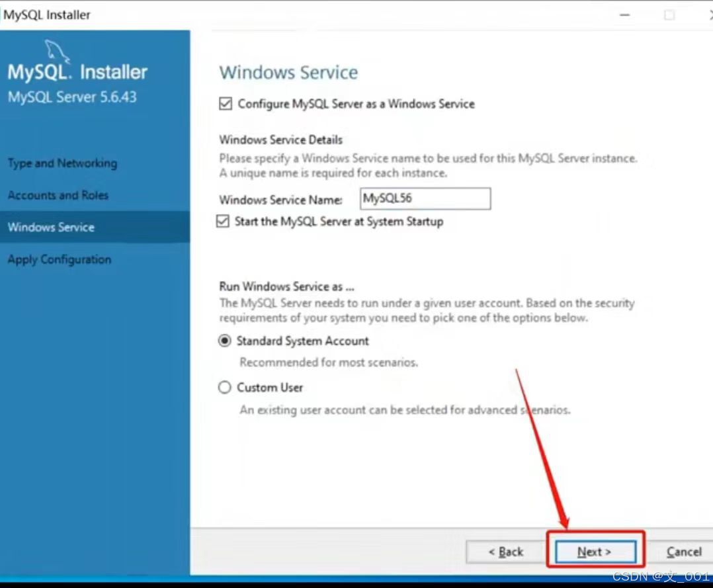Cancel the installation wizard
The image size is (713, 588).
[683, 552]
